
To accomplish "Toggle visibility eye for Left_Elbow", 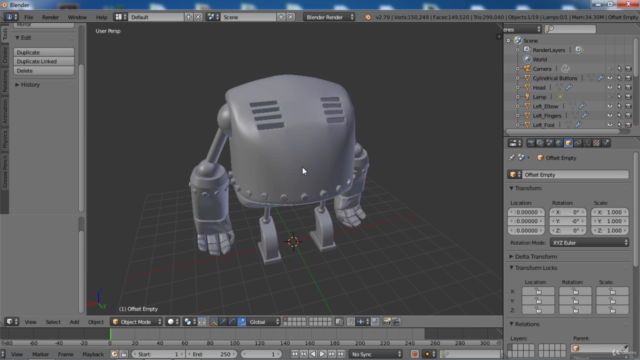I will tap(610, 106).
